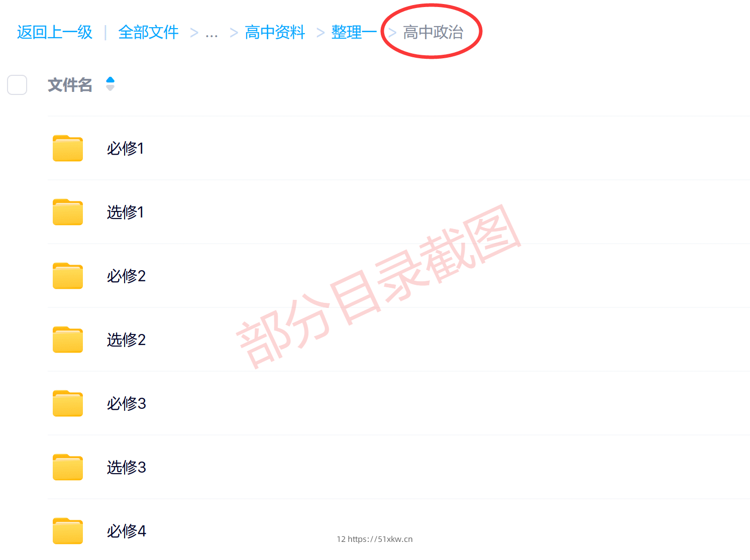Click 返回上一级 link
The width and height of the screenshot is (750, 560).
click(55, 32)
